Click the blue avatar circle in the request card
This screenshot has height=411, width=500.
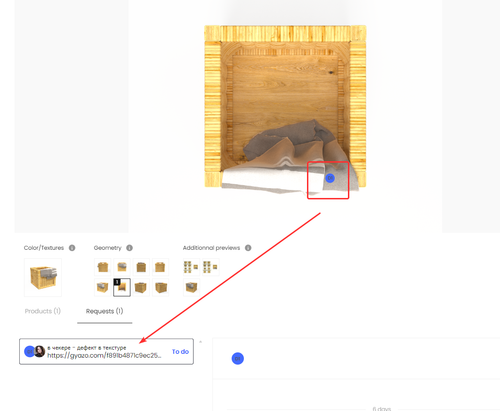point(29,351)
